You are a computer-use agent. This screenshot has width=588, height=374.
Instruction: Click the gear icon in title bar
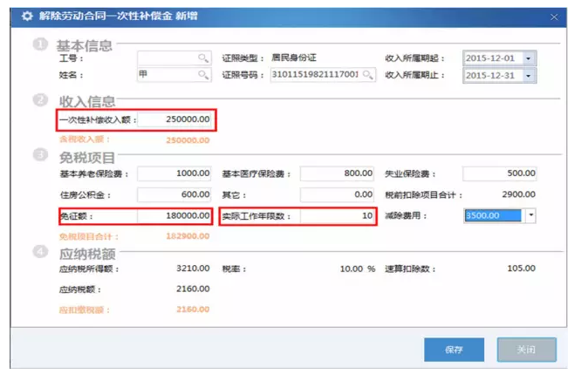click(27, 16)
